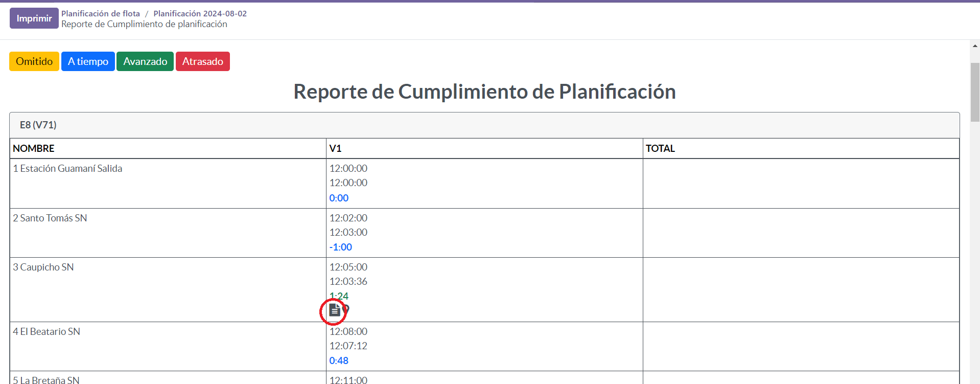Click the scrollbar up arrow
This screenshot has width=980, height=384.
pyautogui.click(x=975, y=46)
